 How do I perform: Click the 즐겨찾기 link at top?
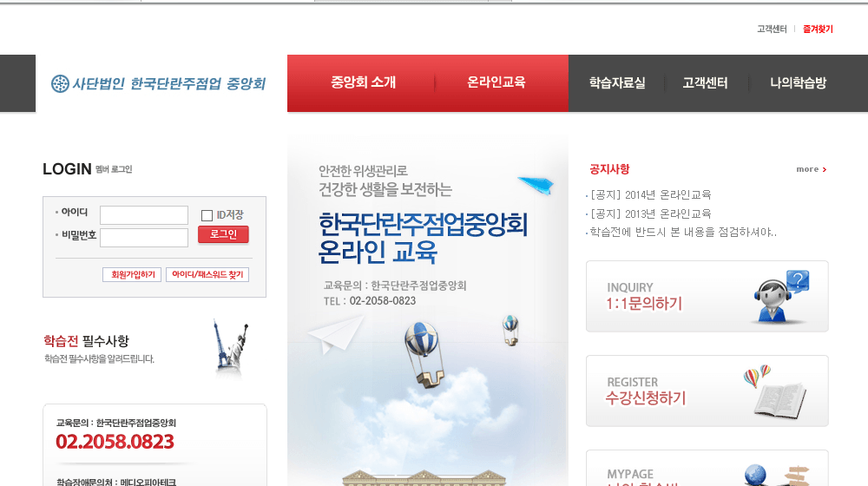click(x=818, y=29)
